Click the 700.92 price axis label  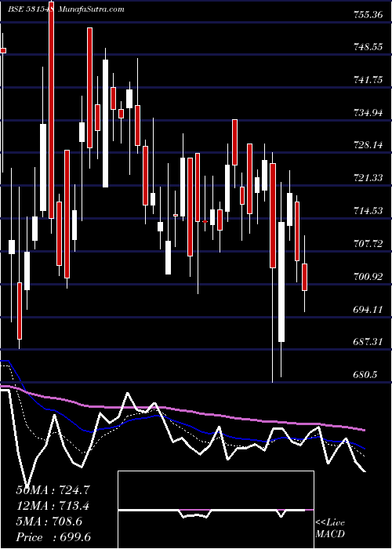pos(368,277)
